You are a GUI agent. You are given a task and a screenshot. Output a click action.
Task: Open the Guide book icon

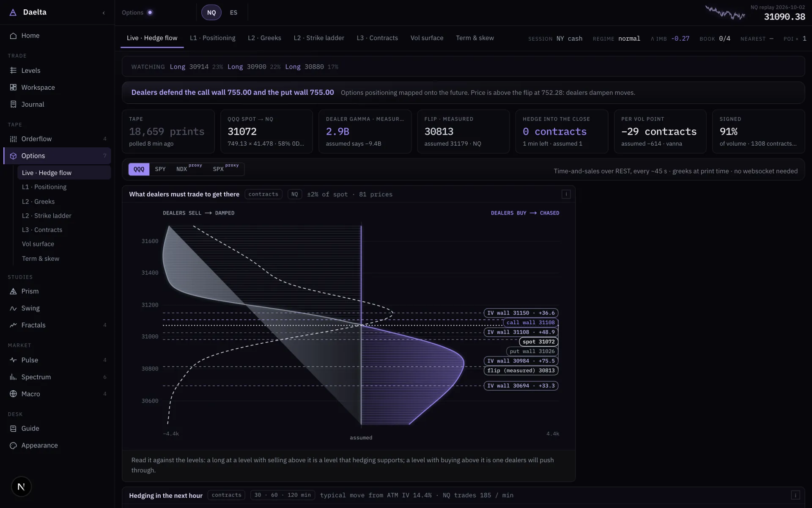click(13, 428)
